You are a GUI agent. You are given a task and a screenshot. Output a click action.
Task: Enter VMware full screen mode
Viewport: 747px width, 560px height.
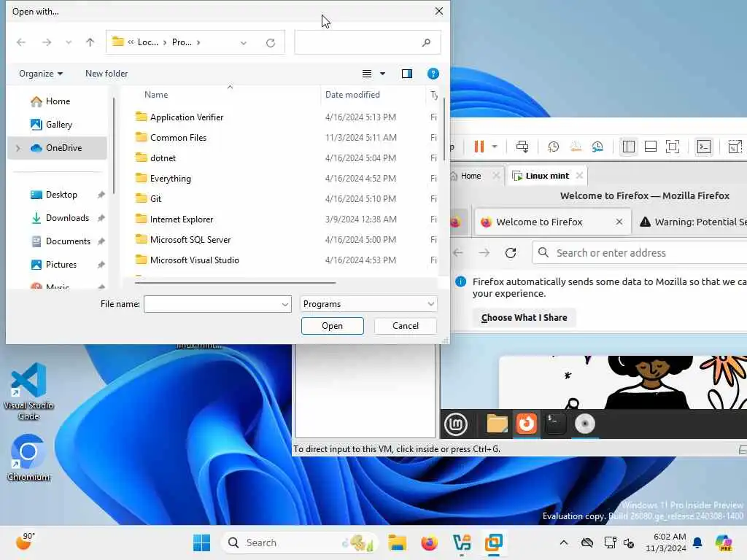pos(672,147)
